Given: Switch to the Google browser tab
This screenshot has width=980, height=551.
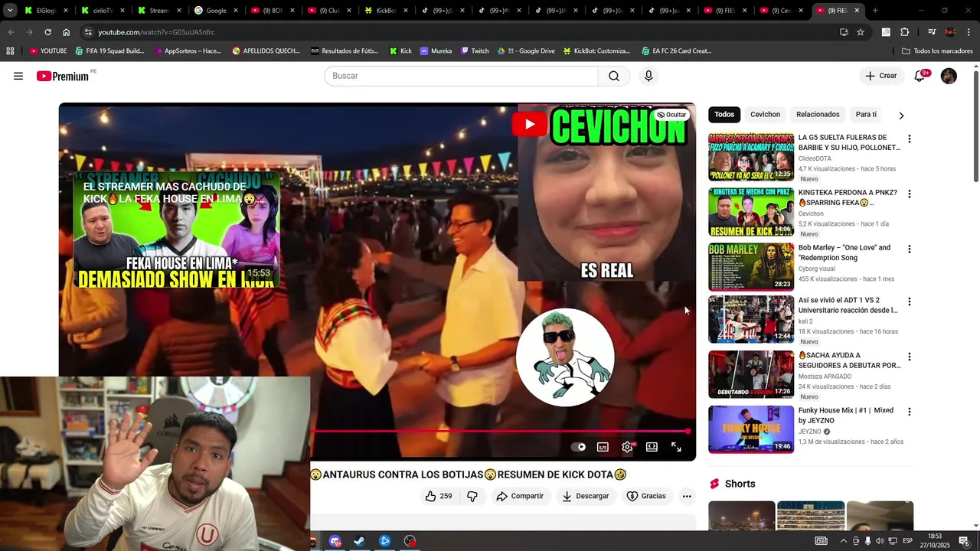Looking at the screenshot, I should 217,11.
